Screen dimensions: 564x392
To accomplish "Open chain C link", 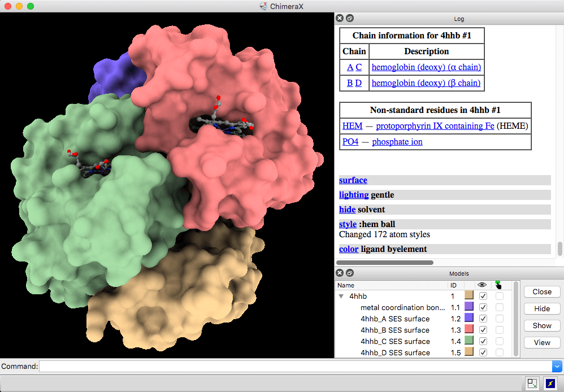I will [359, 67].
